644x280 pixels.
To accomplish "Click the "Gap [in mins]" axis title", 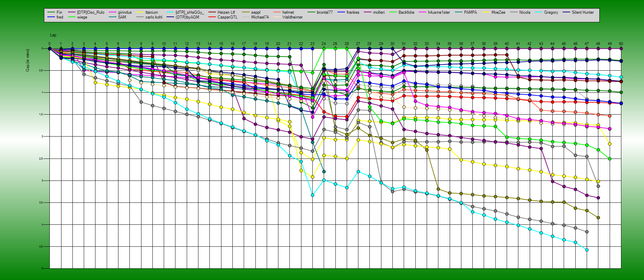I will [x=27, y=60].
